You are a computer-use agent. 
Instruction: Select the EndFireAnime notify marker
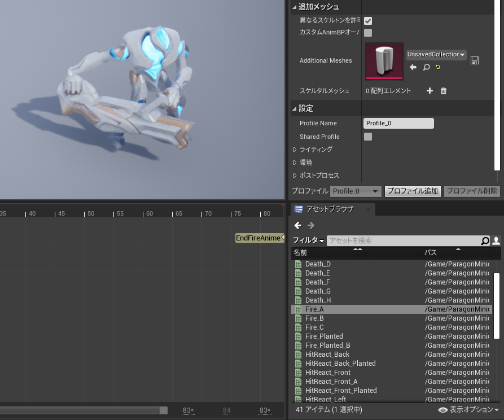[x=260, y=238]
